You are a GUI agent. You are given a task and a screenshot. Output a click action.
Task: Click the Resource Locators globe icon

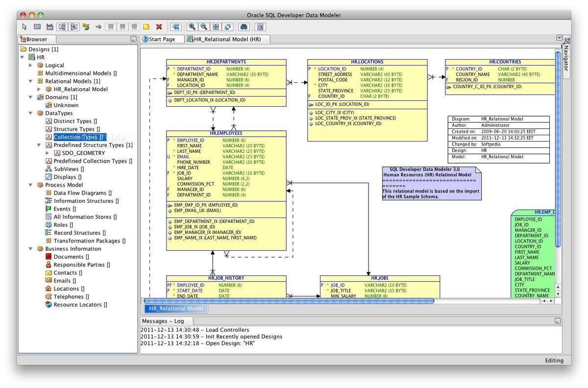point(49,304)
